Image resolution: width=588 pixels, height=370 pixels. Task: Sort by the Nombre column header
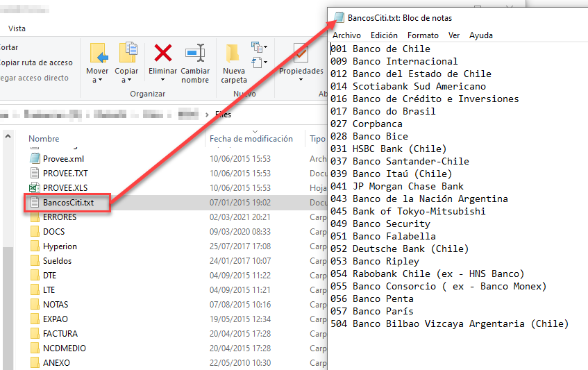tap(44, 139)
